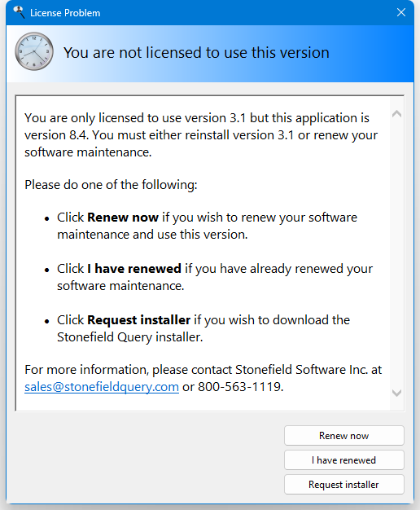Click the "Stonefield Query installer" text
The width and height of the screenshot is (420, 510).
point(130,337)
